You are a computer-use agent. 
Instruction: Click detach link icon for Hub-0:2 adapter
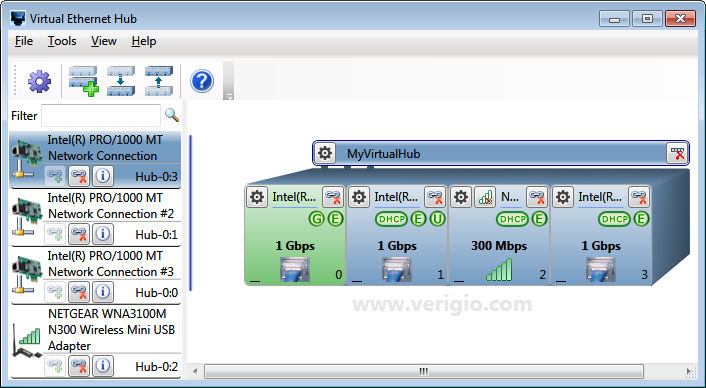point(79,366)
